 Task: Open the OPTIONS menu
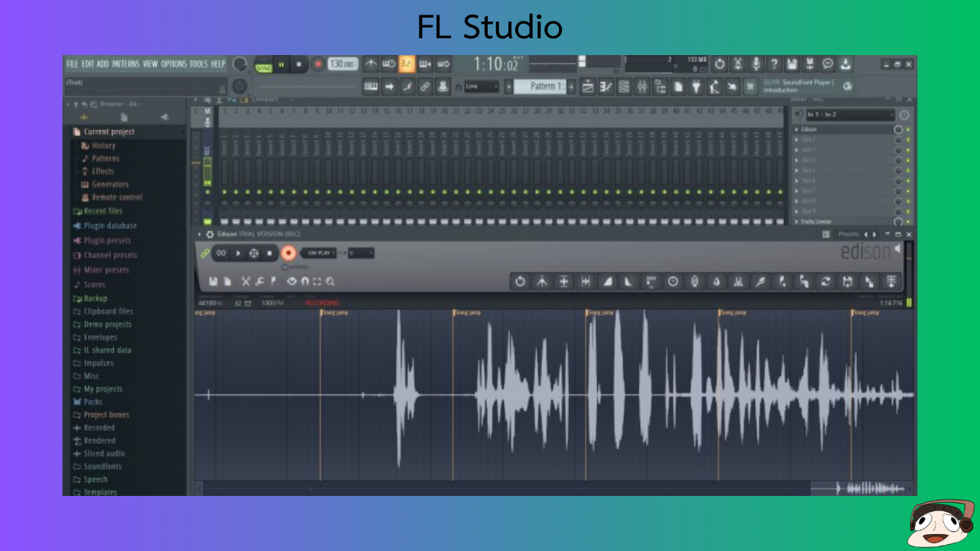(x=174, y=64)
